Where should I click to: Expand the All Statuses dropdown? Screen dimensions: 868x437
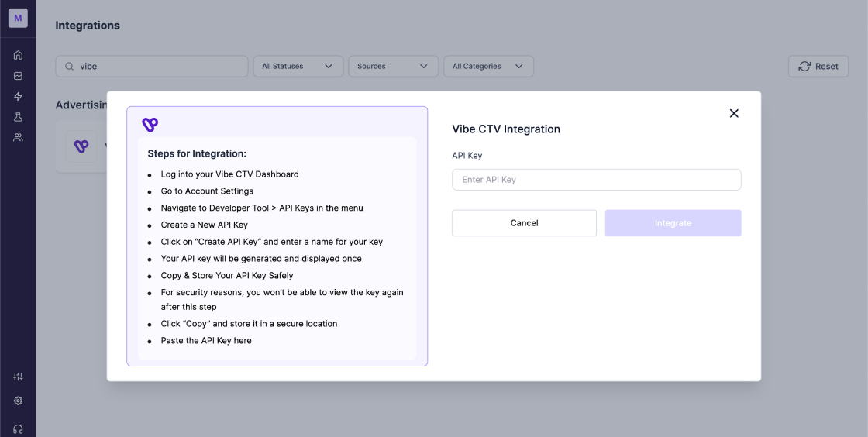(x=298, y=67)
